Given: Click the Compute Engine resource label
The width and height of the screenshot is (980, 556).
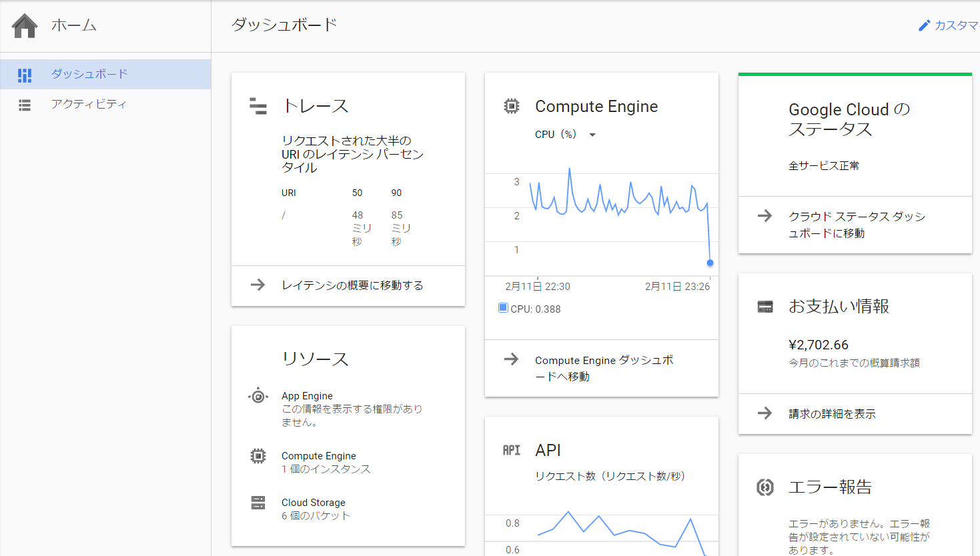Looking at the screenshot, I should 318,456.
